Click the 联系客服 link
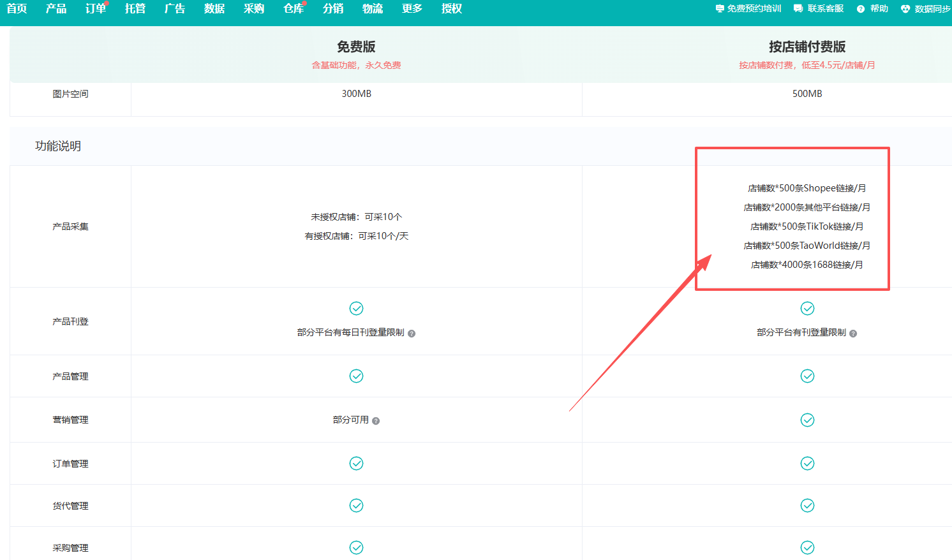 825,9
